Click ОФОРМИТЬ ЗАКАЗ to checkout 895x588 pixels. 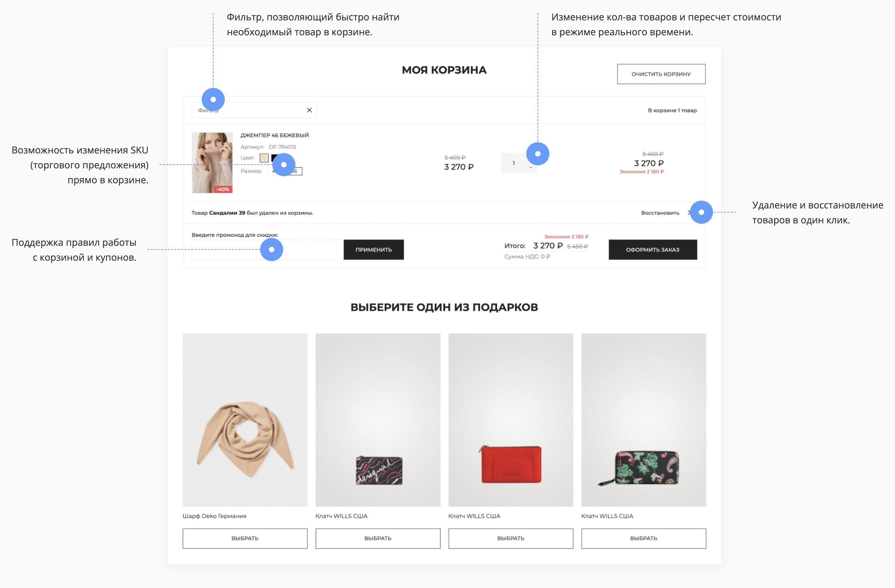tap(653, 250)
